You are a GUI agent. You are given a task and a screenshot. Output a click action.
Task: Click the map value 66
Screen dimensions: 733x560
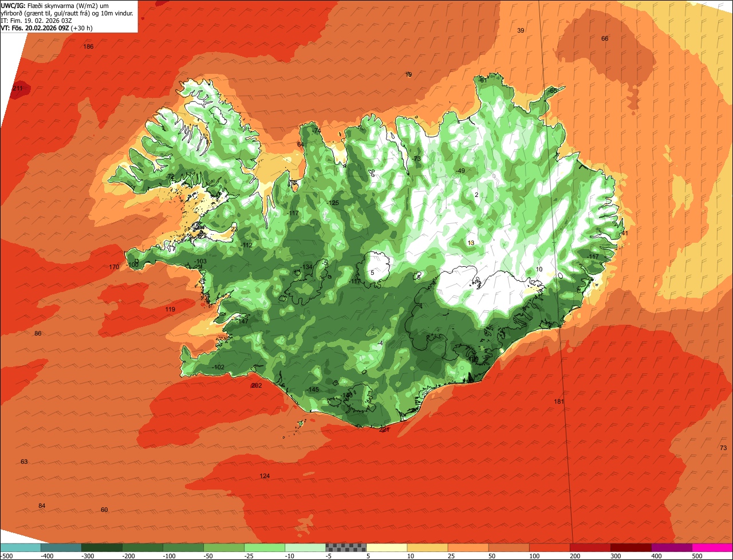pos(605,38)
